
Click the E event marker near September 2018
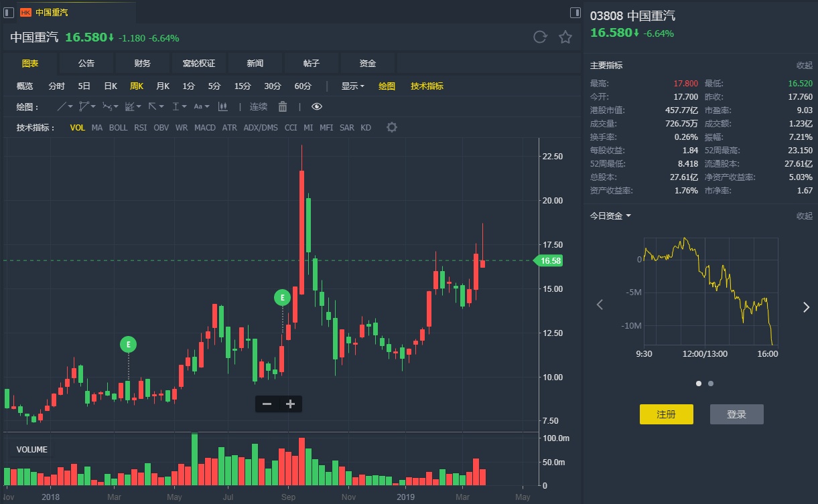283,297
